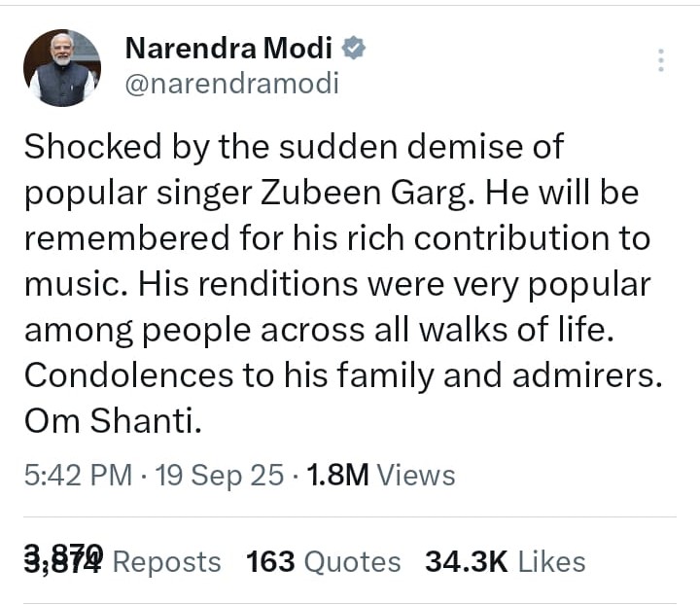Click the Views label
700x605 pixels.
[x=415, y=476]
